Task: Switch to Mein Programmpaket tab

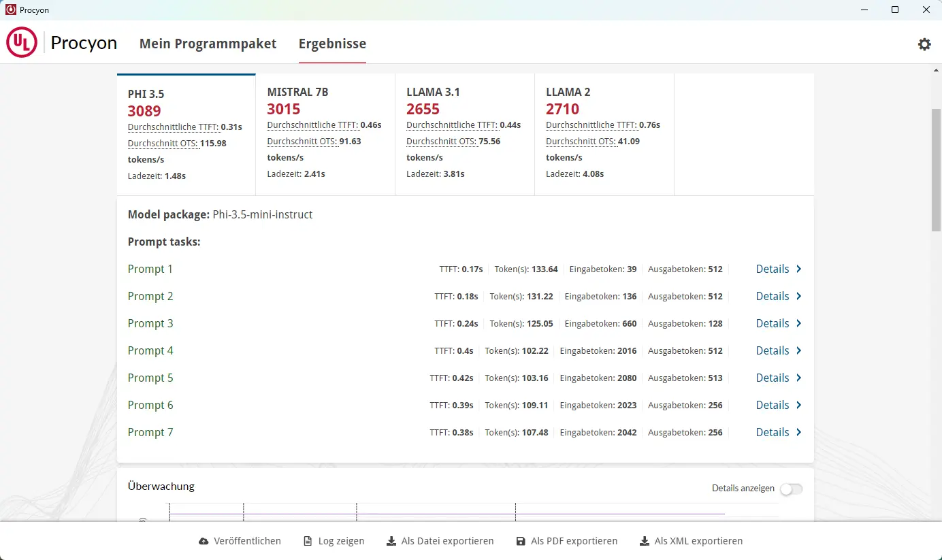Action: coord(208,44)
